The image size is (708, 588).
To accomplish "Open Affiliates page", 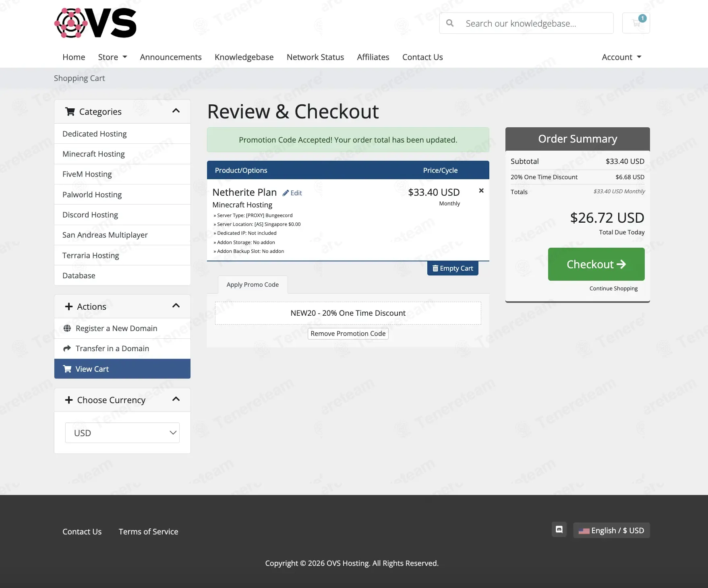I will pos(373,57).
